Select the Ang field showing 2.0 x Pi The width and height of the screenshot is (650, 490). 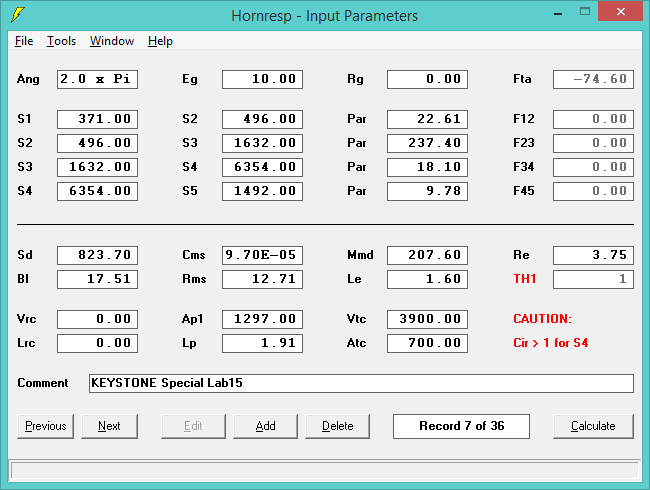(97, 79)
